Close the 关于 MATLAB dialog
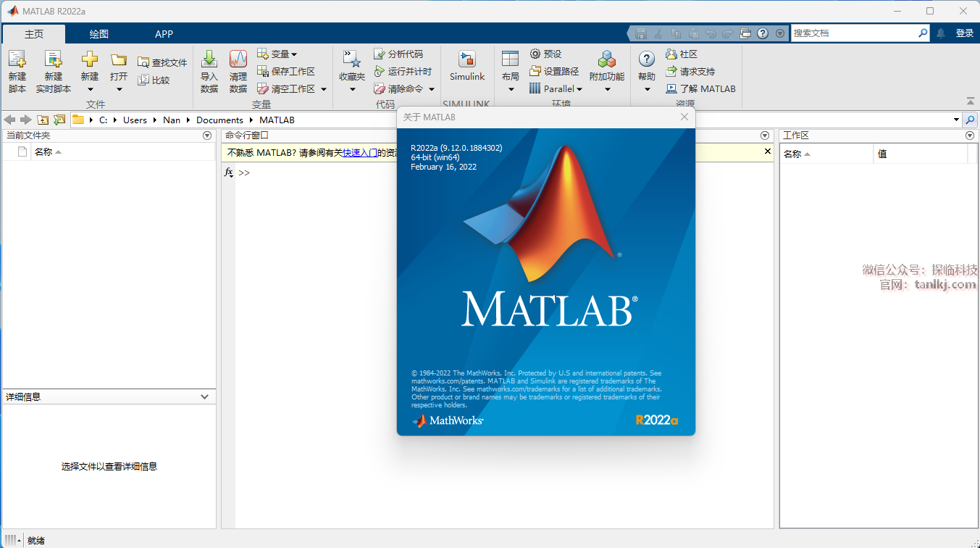 (684, 117)
